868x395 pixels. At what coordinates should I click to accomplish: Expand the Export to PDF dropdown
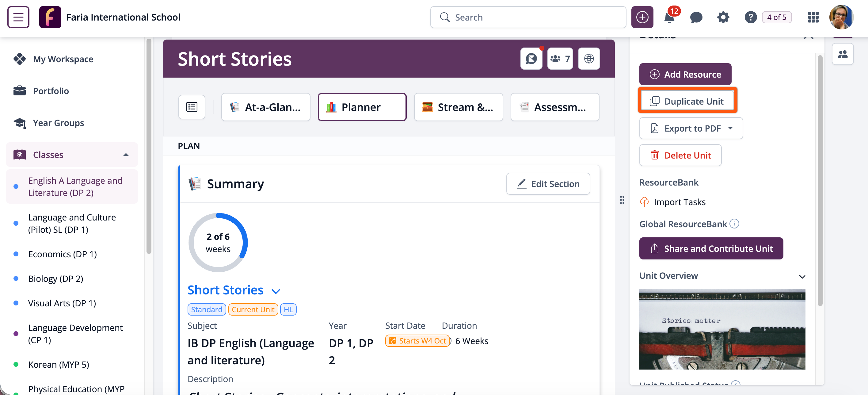click(730, 128)
